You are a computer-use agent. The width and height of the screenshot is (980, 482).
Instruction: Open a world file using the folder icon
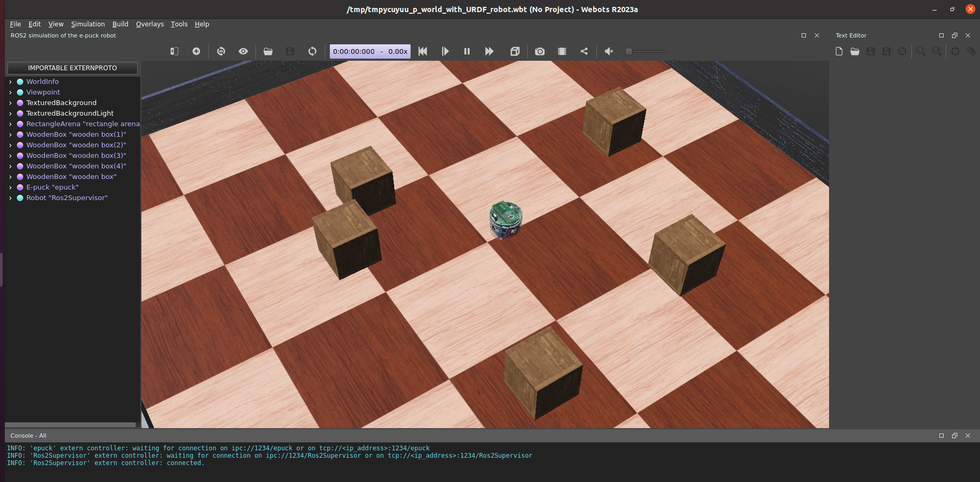coord(268,51)
